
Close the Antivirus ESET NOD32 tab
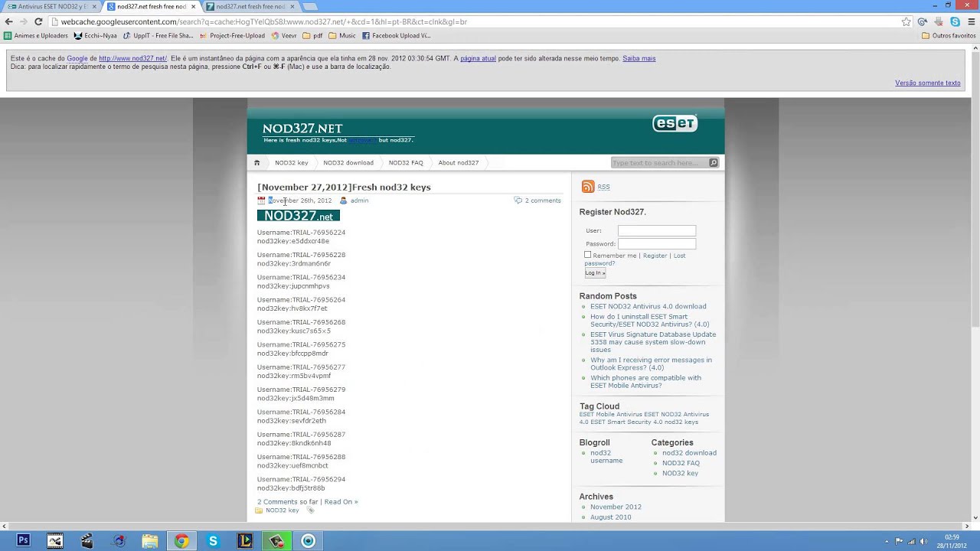(x=94, y=6)
